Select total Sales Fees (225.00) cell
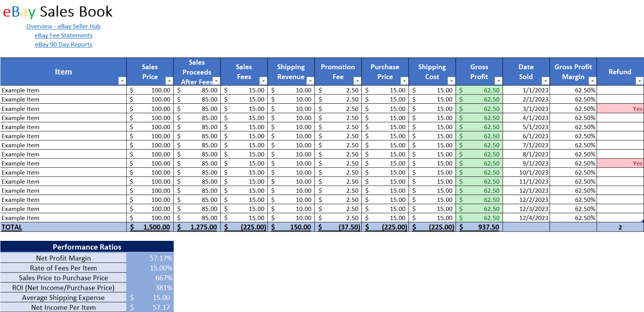Image resolution: width=644 pixels, height=312 pixels. [244, 227]
